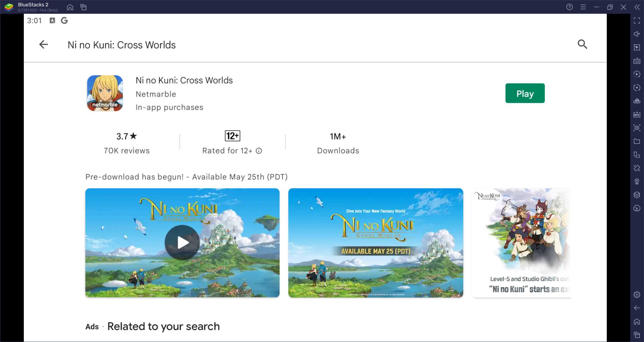Click the green Play button
Screen dimensions: 644x342
pos(525,93)
